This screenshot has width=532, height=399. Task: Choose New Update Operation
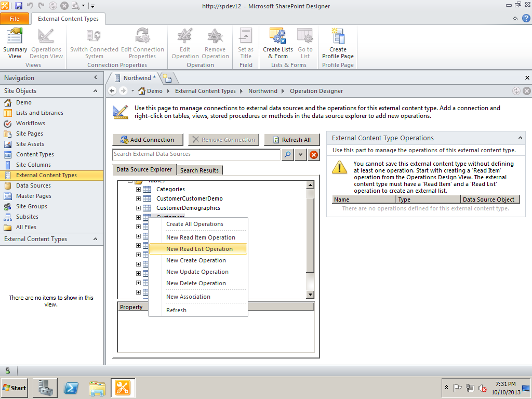[197, 272]
